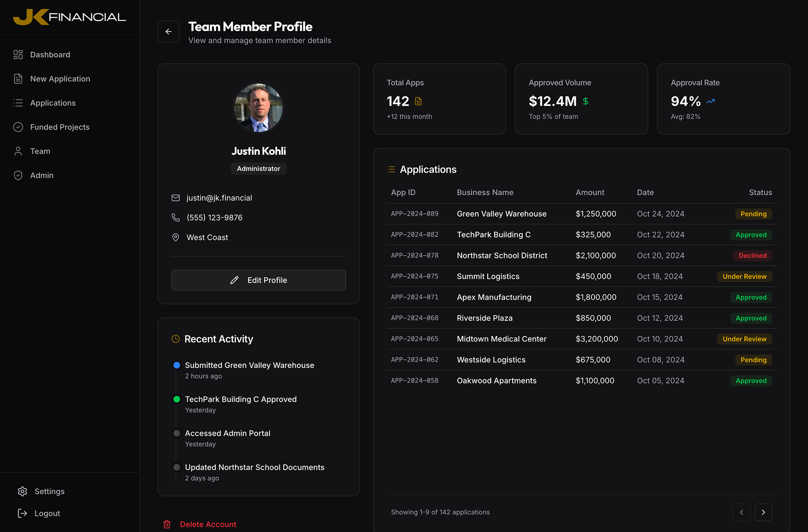Image resolution: width=808 pixels, height=532 pixels.
Task: Click the back arrow button
Action: click(x=168, y=32)
